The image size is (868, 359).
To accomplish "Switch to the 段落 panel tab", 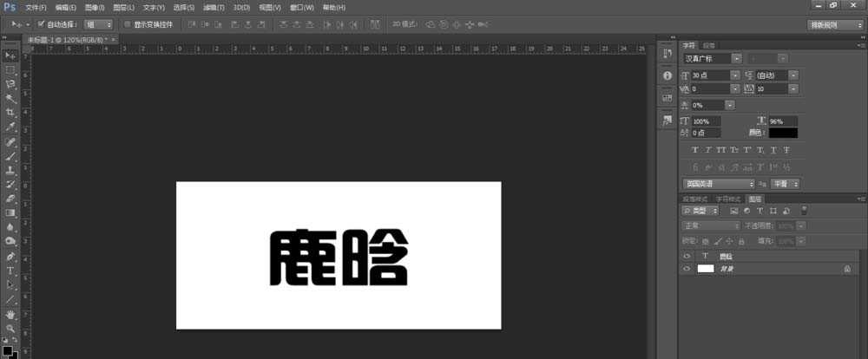I will point(709,44).
